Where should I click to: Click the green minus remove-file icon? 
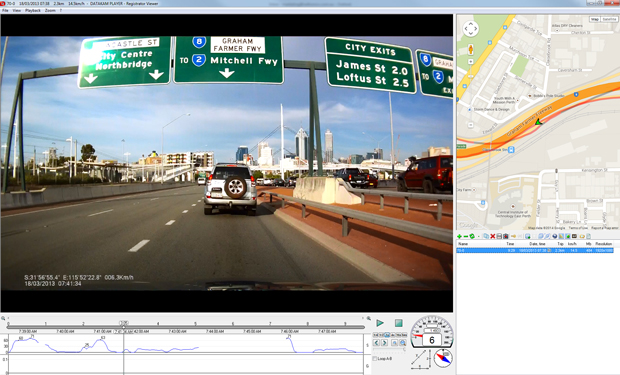466,236
